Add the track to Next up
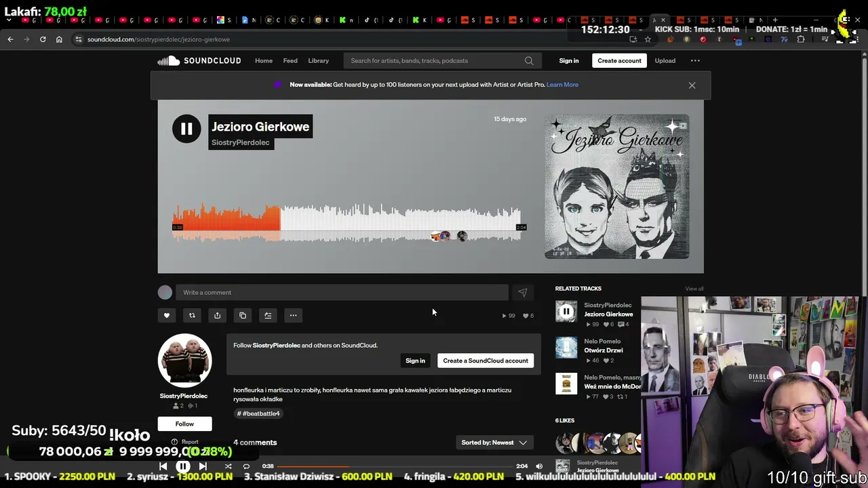868x488 pixels. pyautogui.click(x=268, y=315)
